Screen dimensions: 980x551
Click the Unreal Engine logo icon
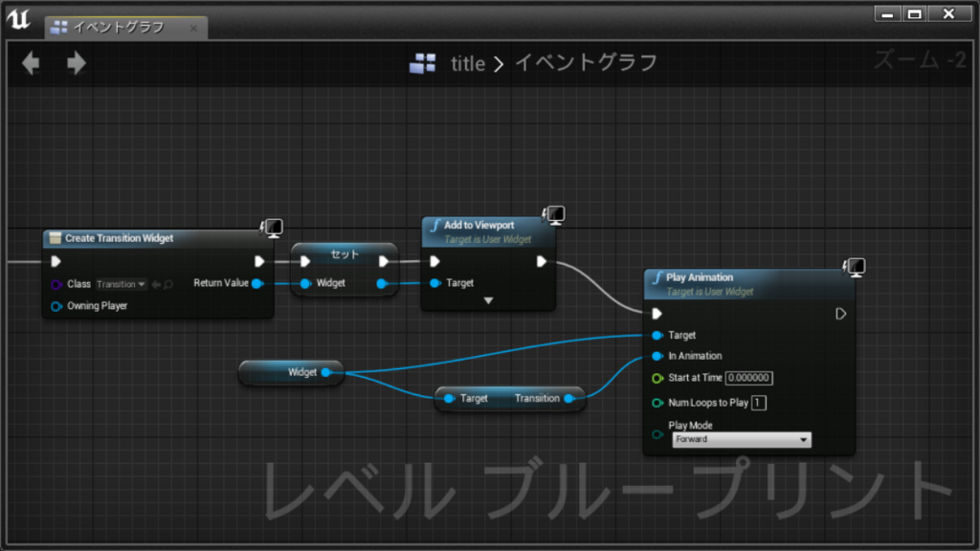tap(19, 19)
